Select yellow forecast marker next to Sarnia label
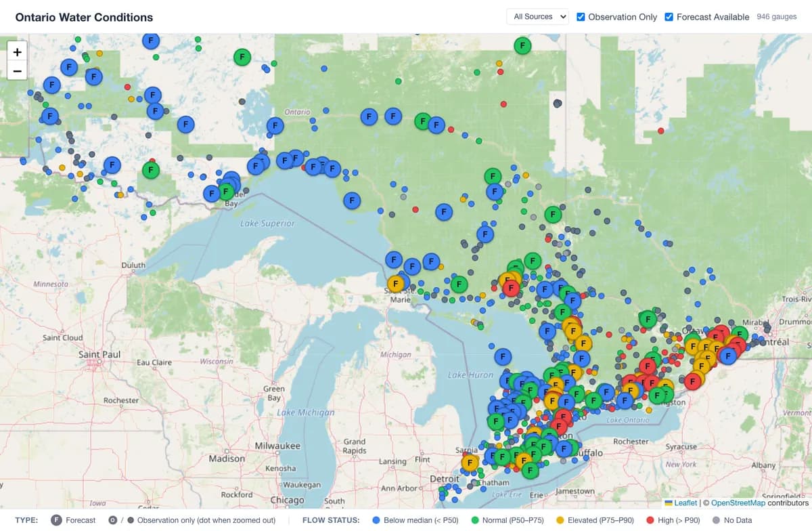The image size is (812, 531). (x=470, y=463)
